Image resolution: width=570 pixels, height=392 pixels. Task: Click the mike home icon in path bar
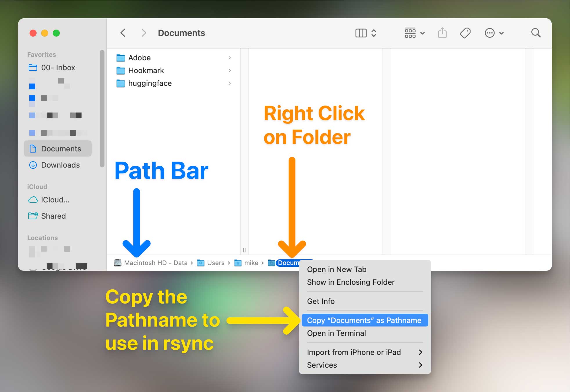[238, 263]
